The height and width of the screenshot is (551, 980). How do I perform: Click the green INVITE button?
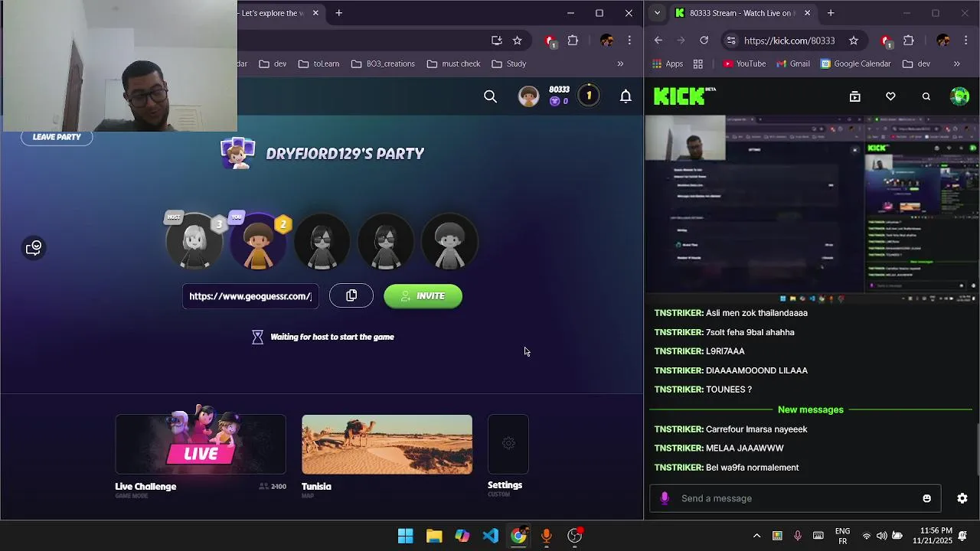click(x=423, y=296)
